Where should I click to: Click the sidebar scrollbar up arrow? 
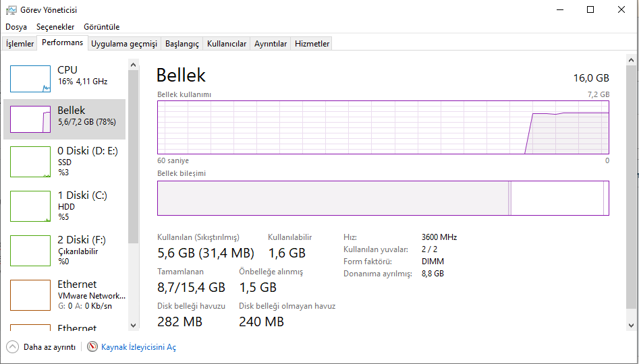133,63
